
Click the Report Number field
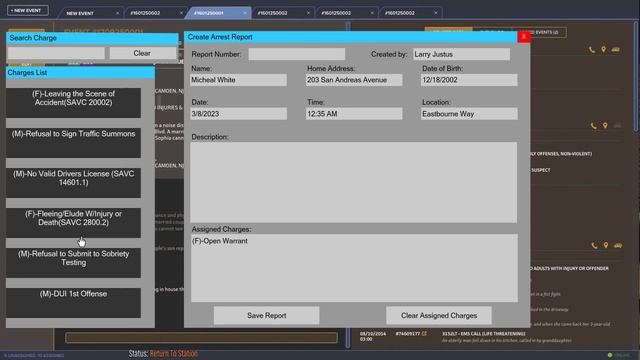click(x=297, y=54)
